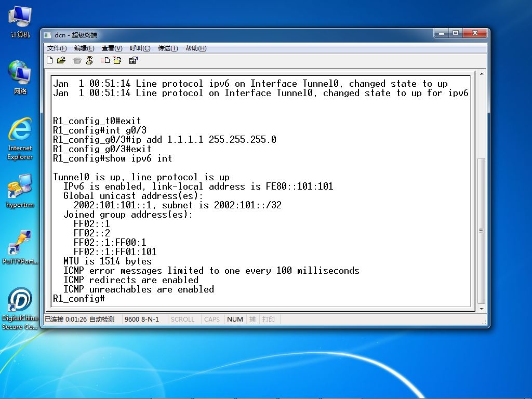
Task: Click the terminal scrollbar up arrow
Action: click(481, 74)
